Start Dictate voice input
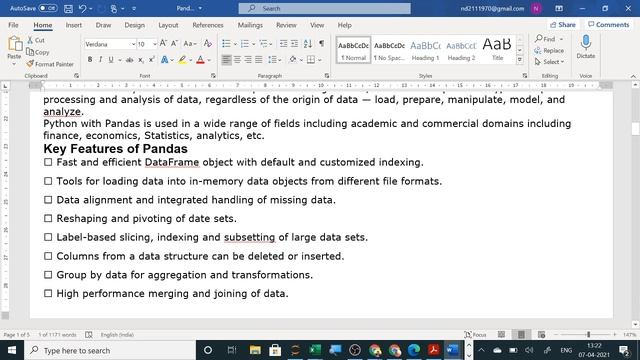This screenshot has height=360, width=640. click(x=586, y=47)
